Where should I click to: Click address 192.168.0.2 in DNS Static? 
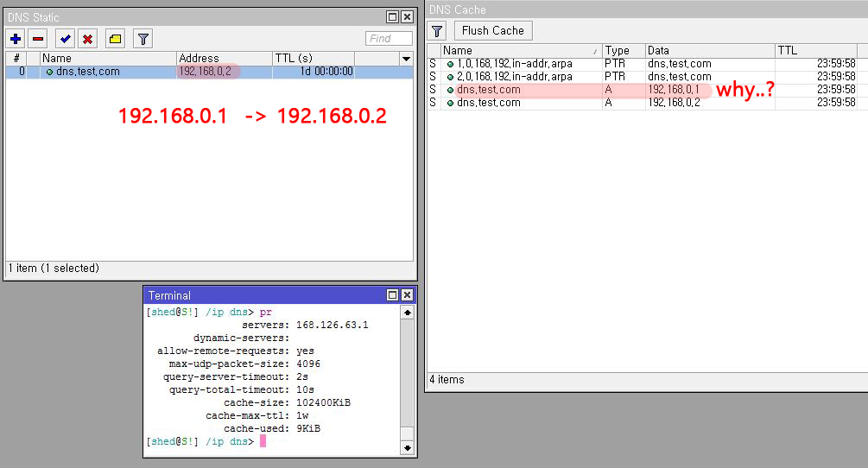(205, 72)
